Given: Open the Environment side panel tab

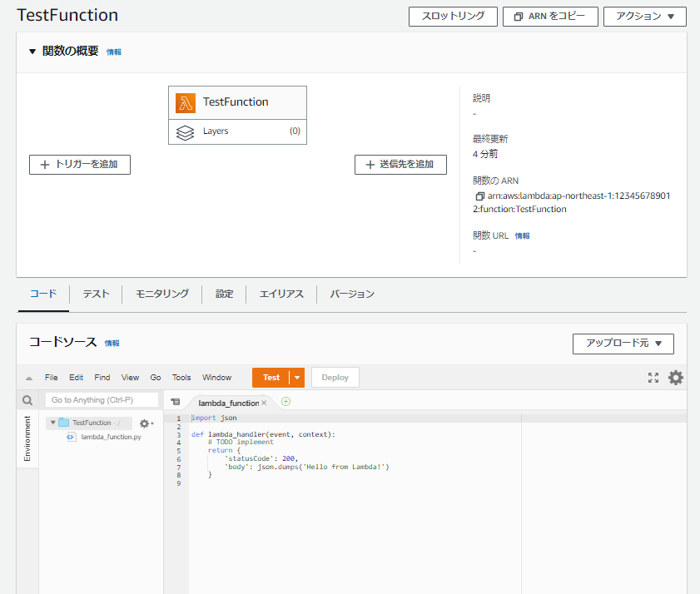Looking at the screenshot, I should point(27,438).
